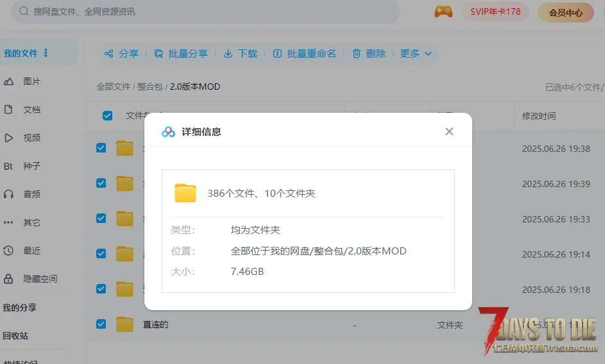Click the SVIP年卡178 promotion button

click(495, 12)
